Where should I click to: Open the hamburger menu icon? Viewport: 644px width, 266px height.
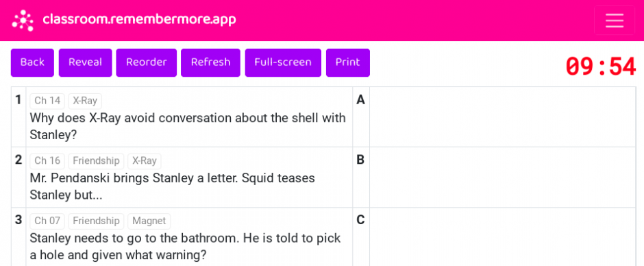[615, 20]
